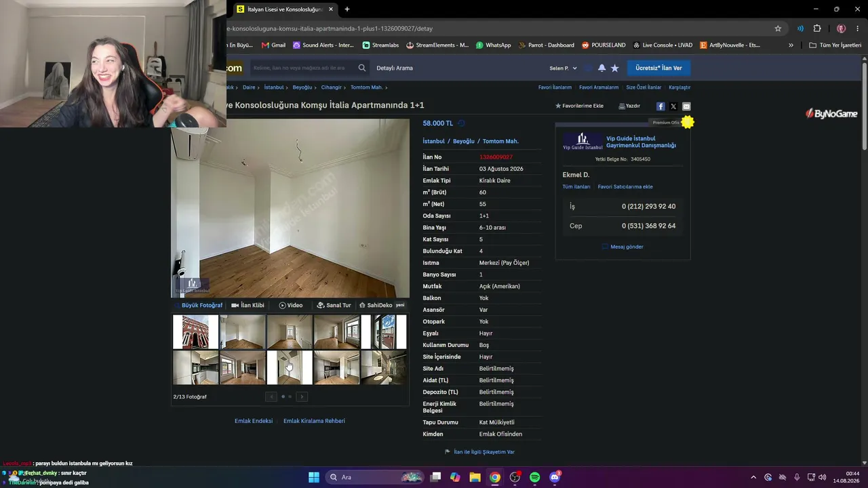Open the Windows Start menu
The width and height of the screenshot is (868, 488).
pos(314,477)
